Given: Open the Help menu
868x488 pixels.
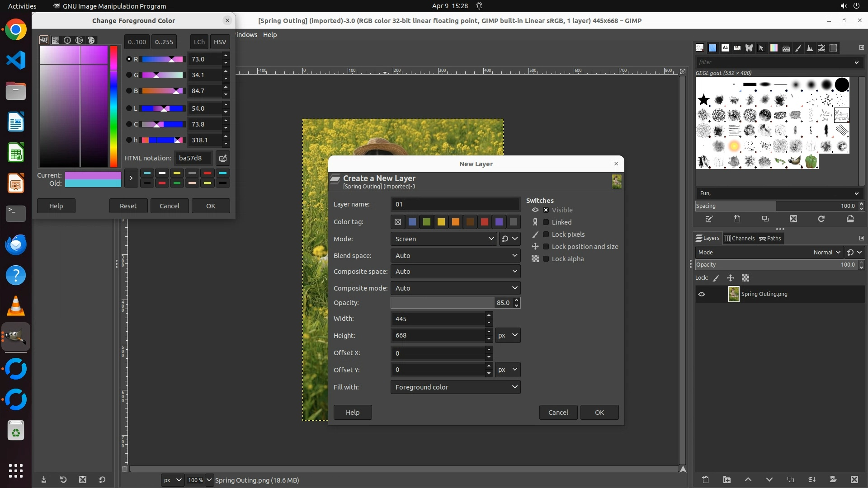Looking at the screenshot, I should [270, 35].
